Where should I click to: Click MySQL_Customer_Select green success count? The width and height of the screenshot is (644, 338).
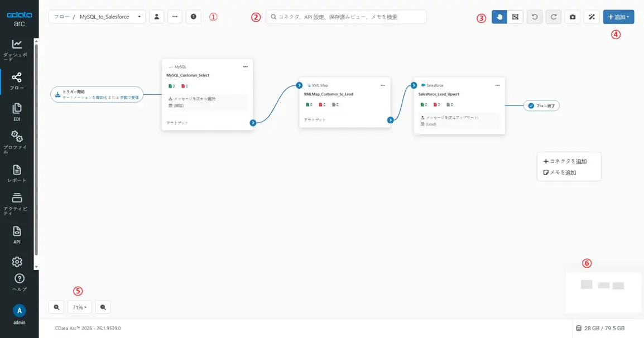[x=172, y=86]
